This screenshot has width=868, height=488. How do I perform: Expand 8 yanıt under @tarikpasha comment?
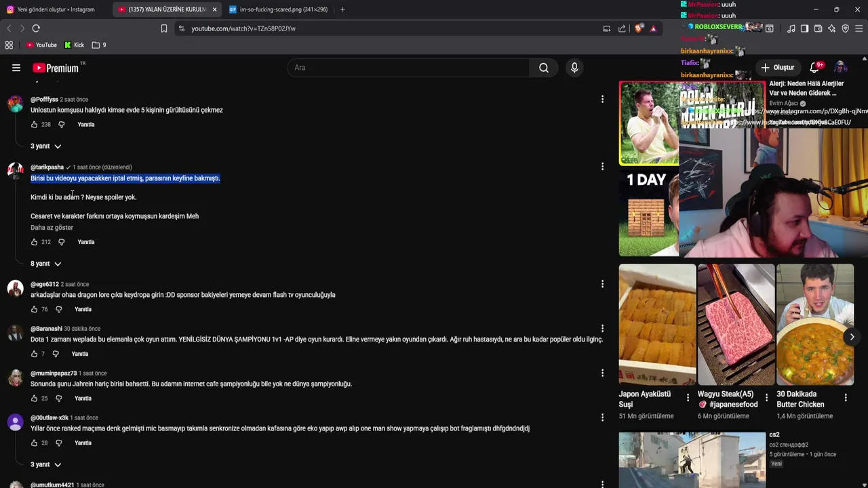(46, 264)
